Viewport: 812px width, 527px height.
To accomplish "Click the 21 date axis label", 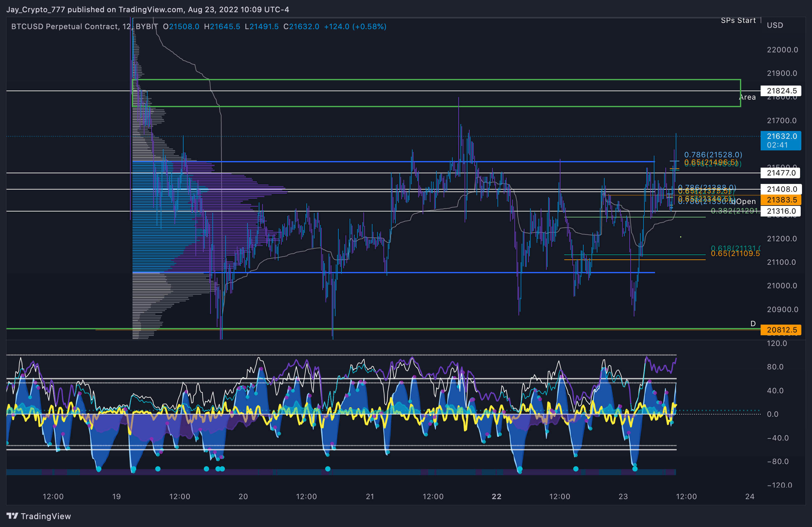I will (370, 497).
